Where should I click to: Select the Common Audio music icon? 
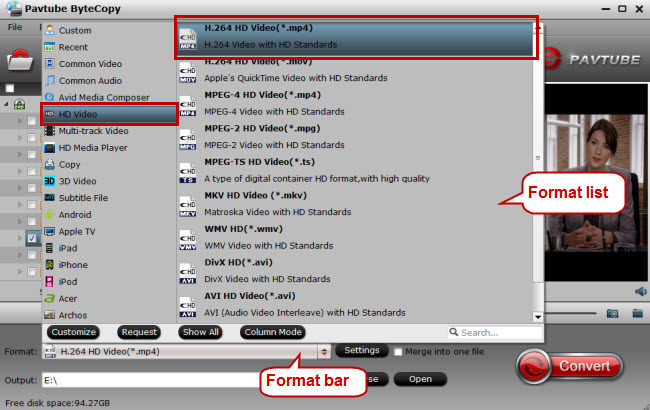[x=50, y=80]
